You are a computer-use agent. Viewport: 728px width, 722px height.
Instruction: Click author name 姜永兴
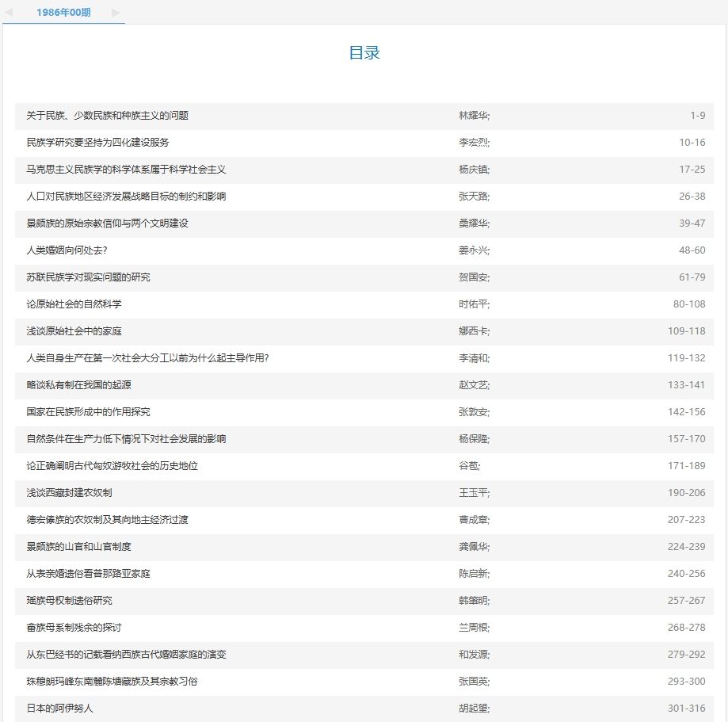[x=473, y=250]
